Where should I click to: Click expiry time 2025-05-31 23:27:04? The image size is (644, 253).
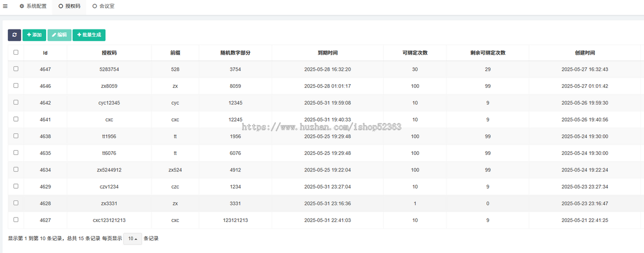point(327,187)
